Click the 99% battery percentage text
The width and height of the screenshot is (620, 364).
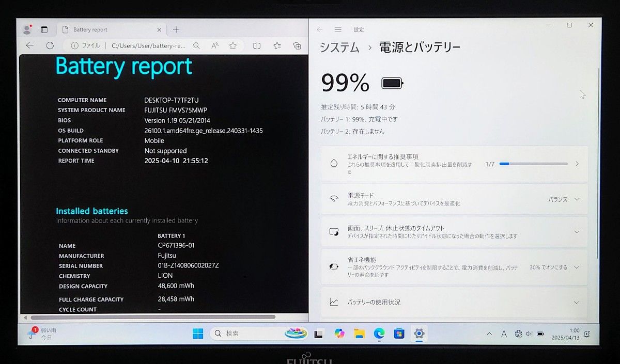pyautogui.click(x=346, y=83)
